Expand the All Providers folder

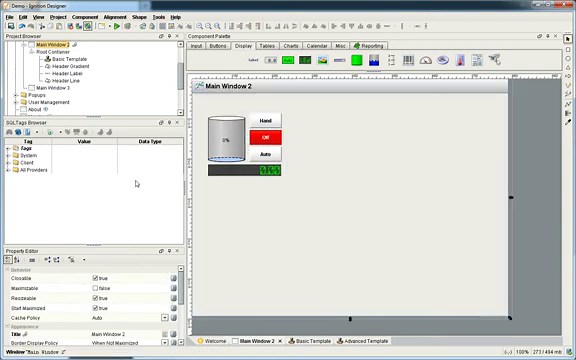8,170
